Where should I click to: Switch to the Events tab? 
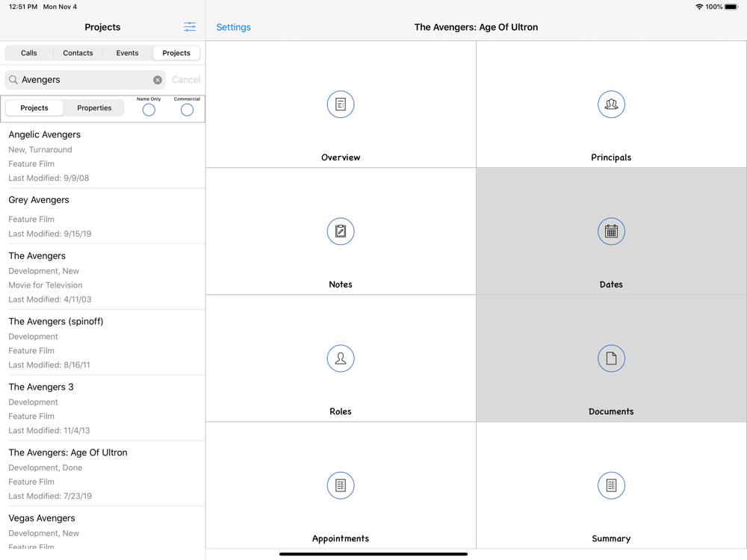point(127,53)
